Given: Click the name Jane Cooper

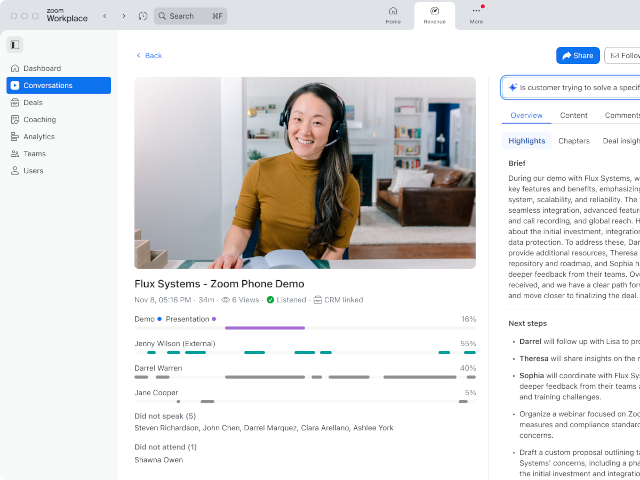Looking at the screenshot, I should [156, 393].
